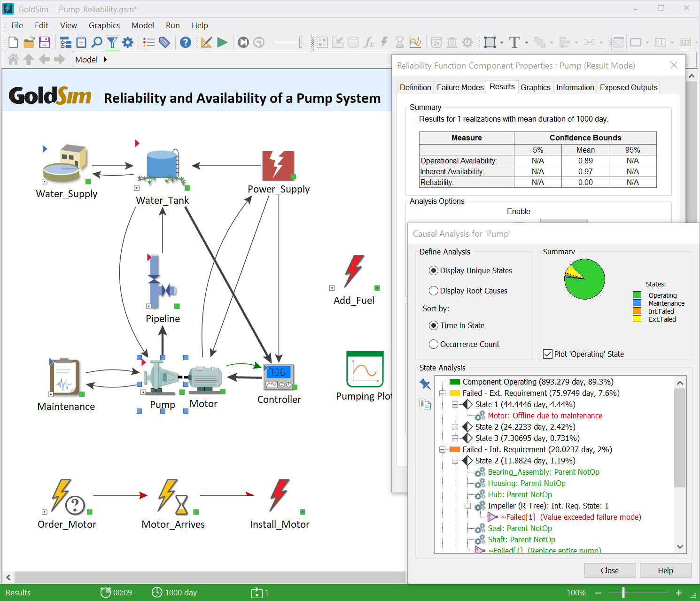Sort by Time in State
This screenshot has width=700, height=601.
434,325
